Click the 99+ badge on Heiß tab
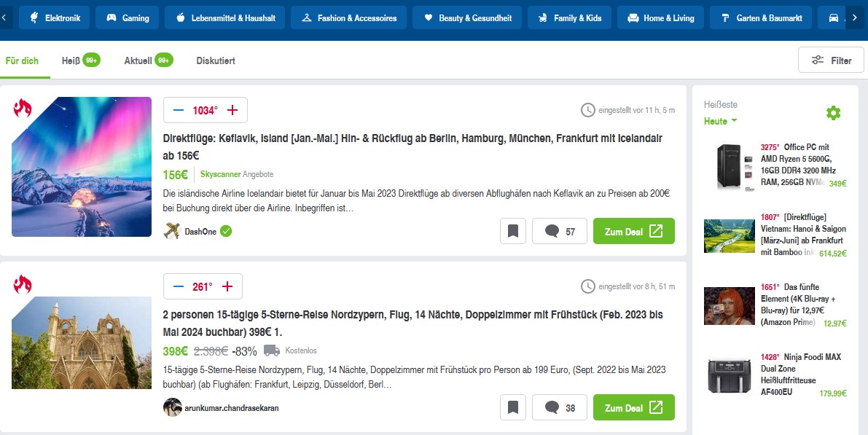This screenshot has width=868, height=435. click(91, 60)
